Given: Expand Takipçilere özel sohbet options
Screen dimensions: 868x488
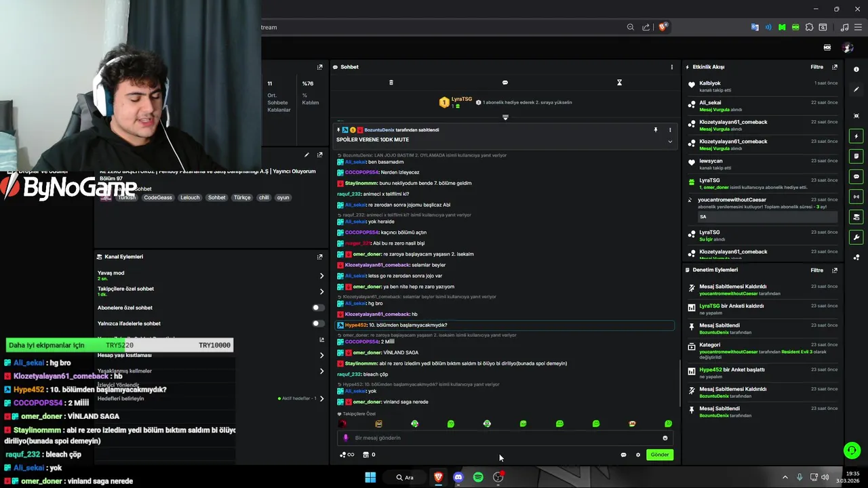Looking at the screenshot, I should (x=321, y=291).
